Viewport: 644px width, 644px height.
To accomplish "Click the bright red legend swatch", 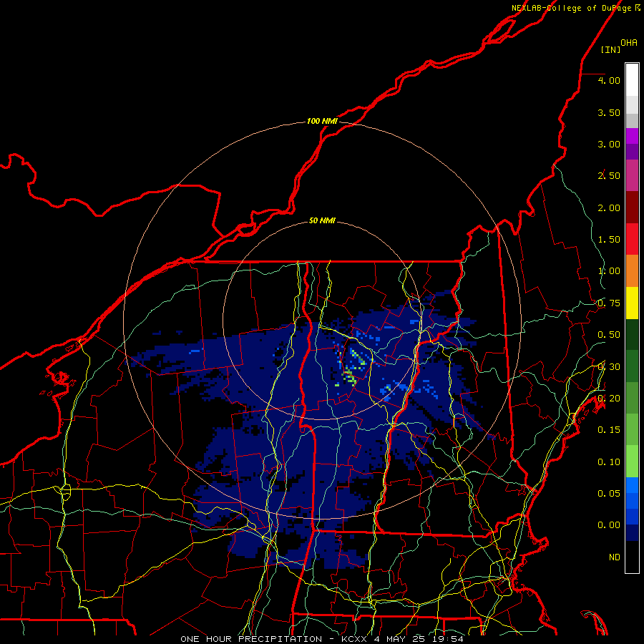I will 632,239.
